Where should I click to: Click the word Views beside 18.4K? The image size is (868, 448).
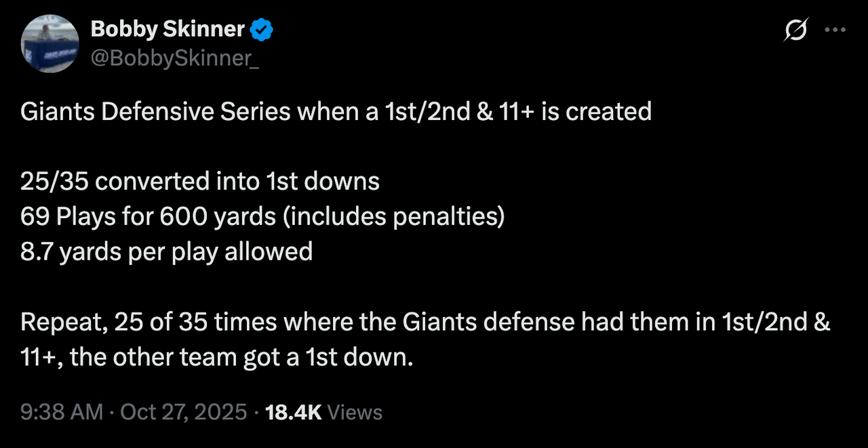click(x=355, y=412)
